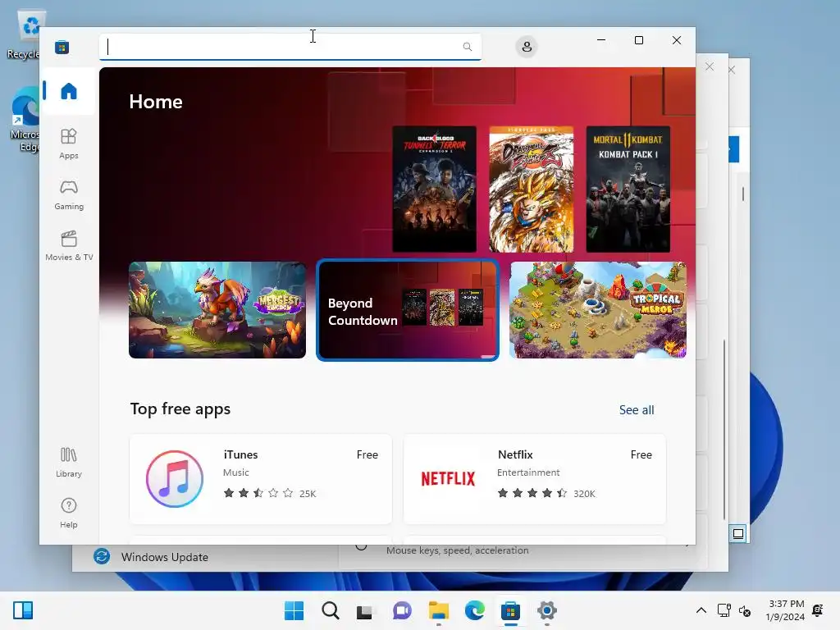Click the muted volume tray icon
This screenshot has width=840, height=630.
point(745,610)
